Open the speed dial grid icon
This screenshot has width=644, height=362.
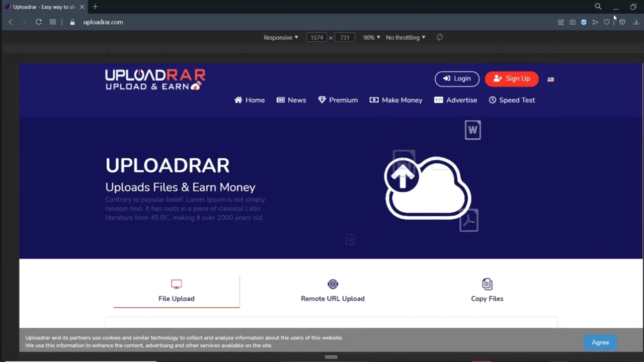pos(53,22)
